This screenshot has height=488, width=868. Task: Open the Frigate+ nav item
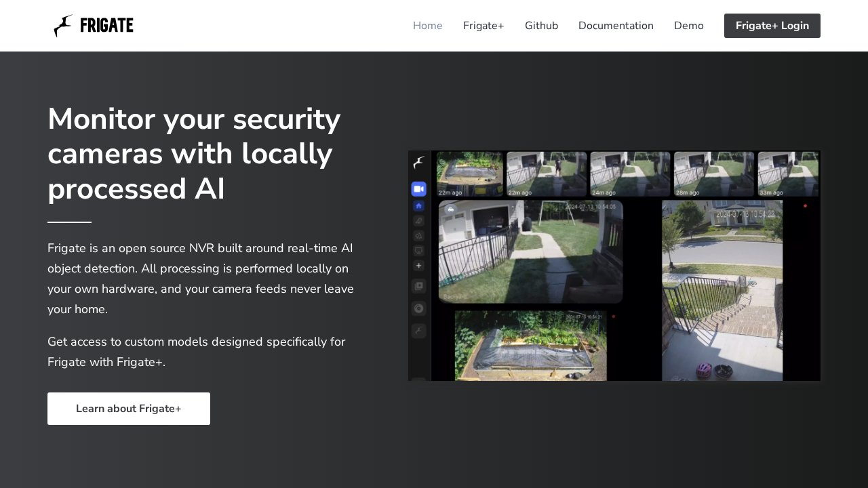[x=484, y=26]
